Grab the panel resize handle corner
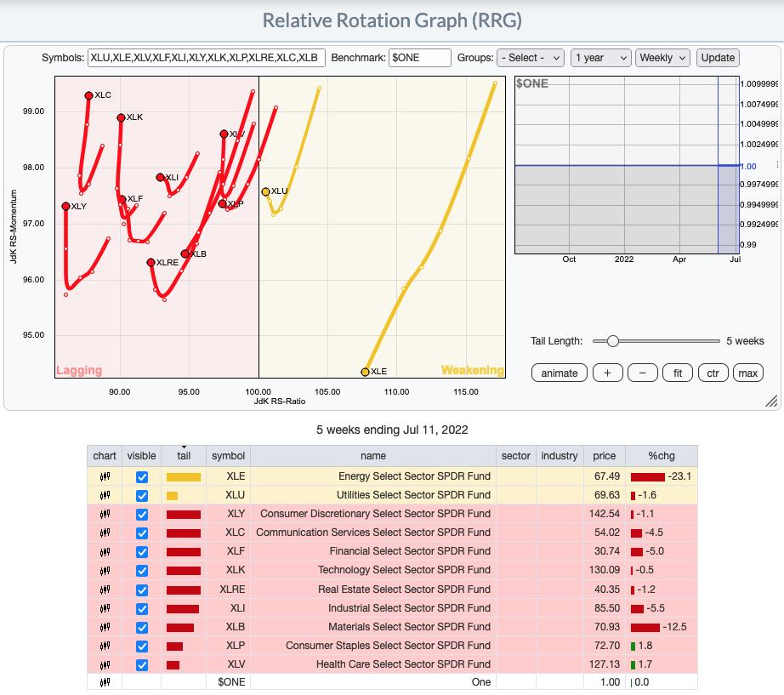Screen dimensions: 784x695 pyautogui.click(x=771, y=401)
